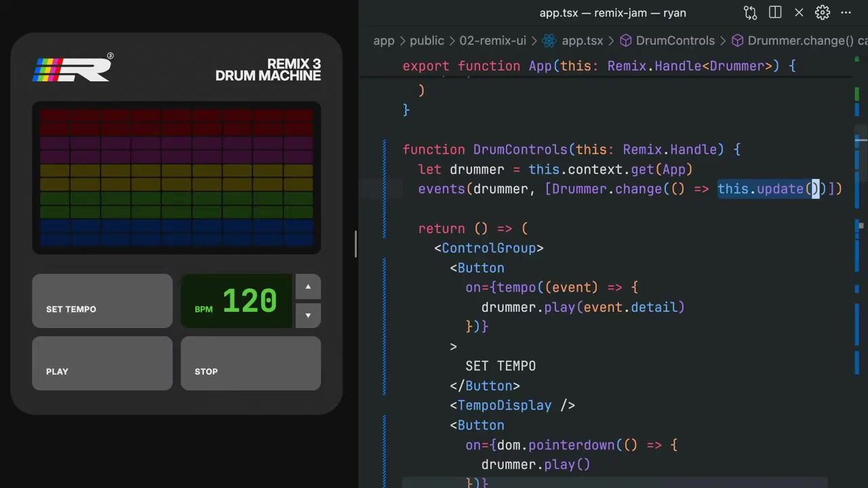Click the DrumControls function name in code
The width and height of the screenshot is (868, 488).
520,150
